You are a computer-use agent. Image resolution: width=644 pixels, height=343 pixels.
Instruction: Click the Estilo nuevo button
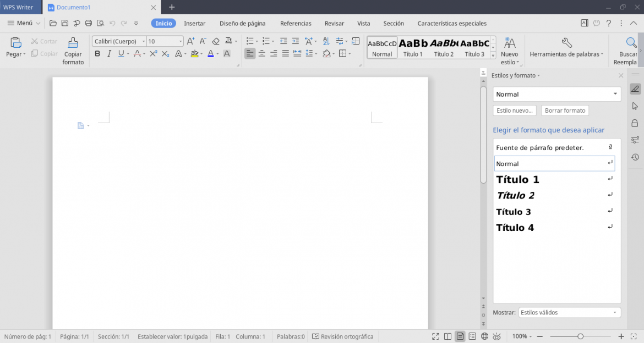(x=515, y=110)
